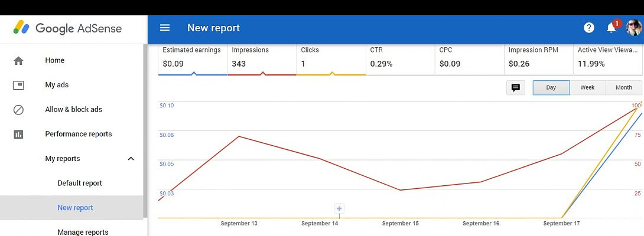Open the Default report

(x=80, y=183)
